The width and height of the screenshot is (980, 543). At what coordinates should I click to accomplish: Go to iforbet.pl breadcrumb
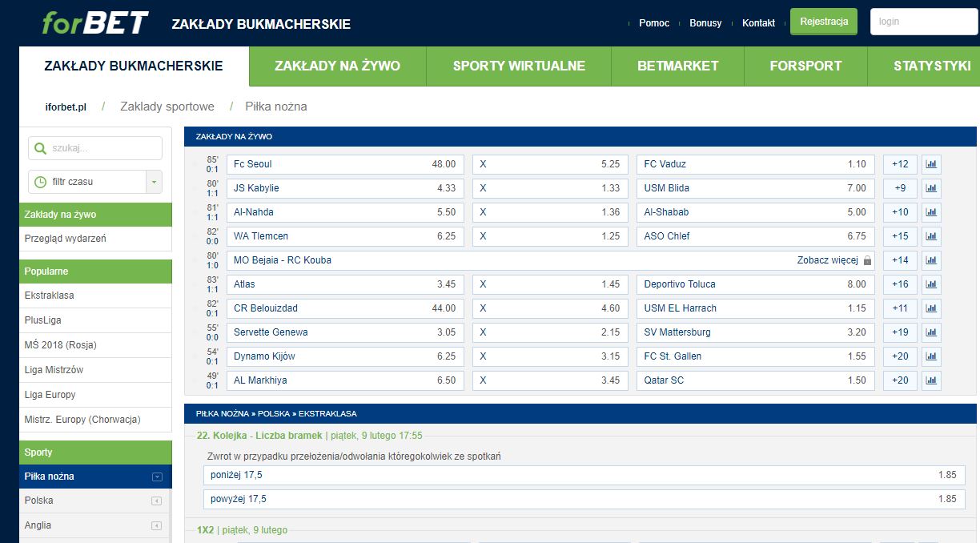pos(66,107)
